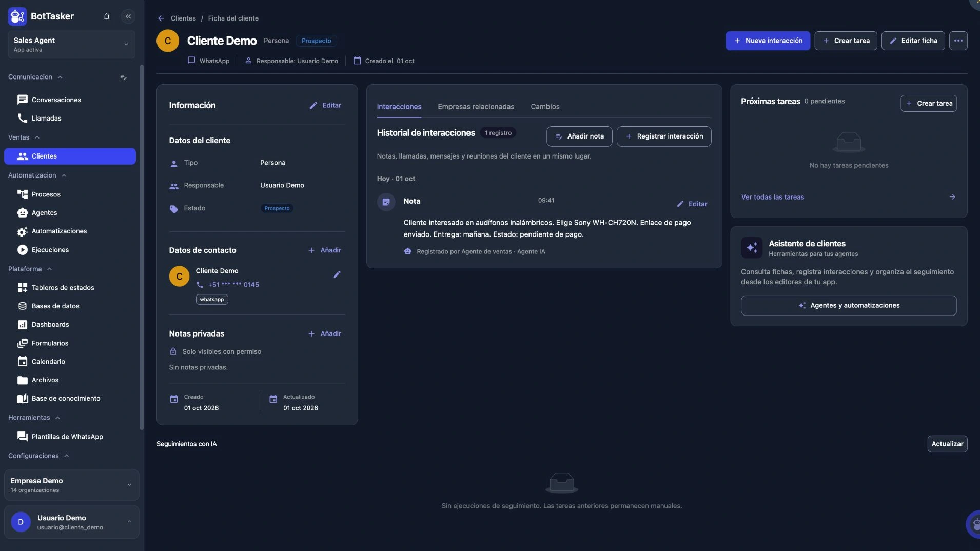Click Agentes y automatizaciones button

(x=849, y=305)
